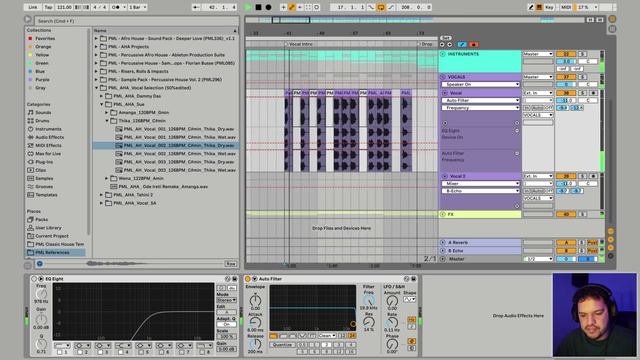The height and width of the screenshot is (360, 640).
Task: Toggle the Automation Arm button
Action: point(292,7)
